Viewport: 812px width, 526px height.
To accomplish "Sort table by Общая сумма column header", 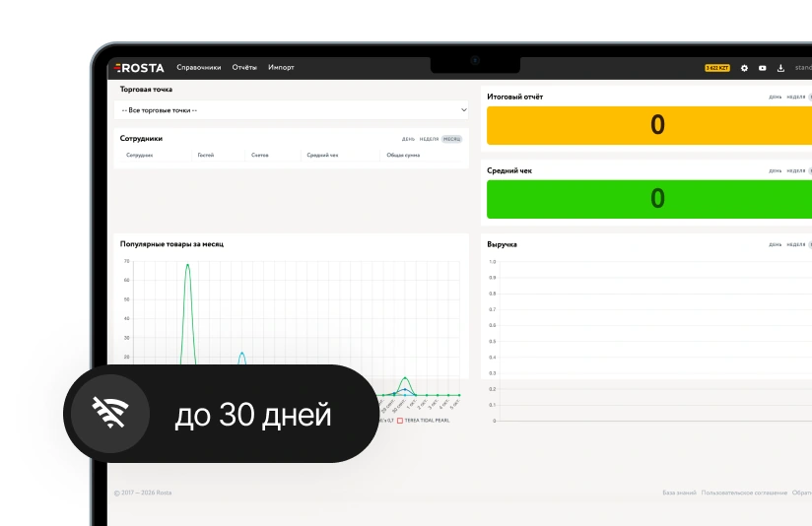I will tap(403, 155).
